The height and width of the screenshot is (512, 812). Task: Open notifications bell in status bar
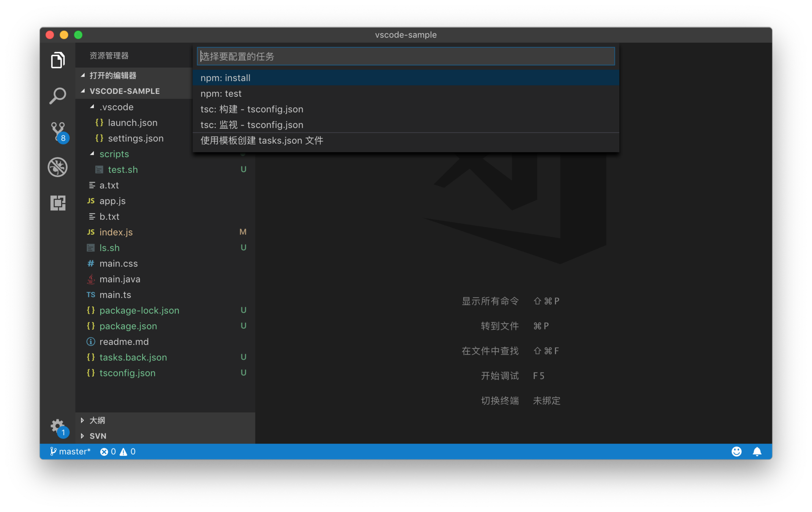click(757, 452)
